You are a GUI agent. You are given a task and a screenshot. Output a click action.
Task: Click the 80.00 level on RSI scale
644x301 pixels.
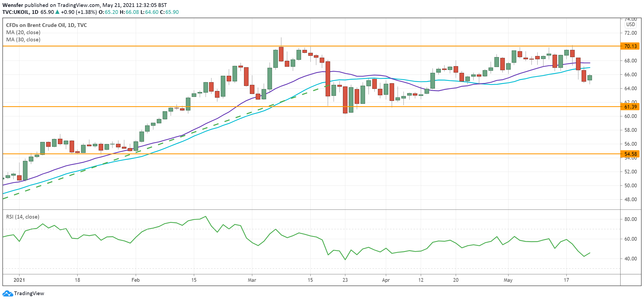[630, 219]
